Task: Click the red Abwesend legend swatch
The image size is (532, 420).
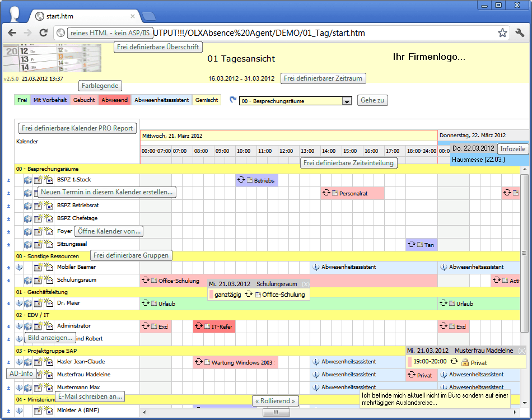Action: (x=114, y=100)
